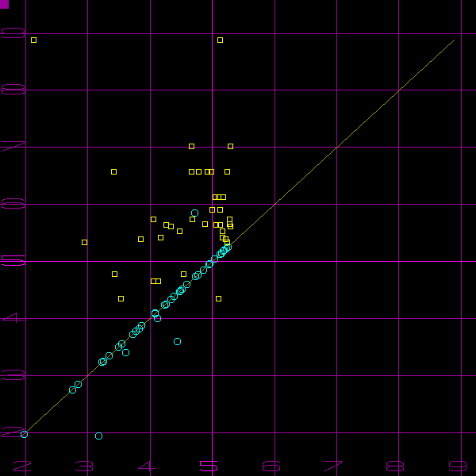This screenshot has width=476, height=476.
Task: Select the cyan circle at the plot origin
Action: (24, 434)
